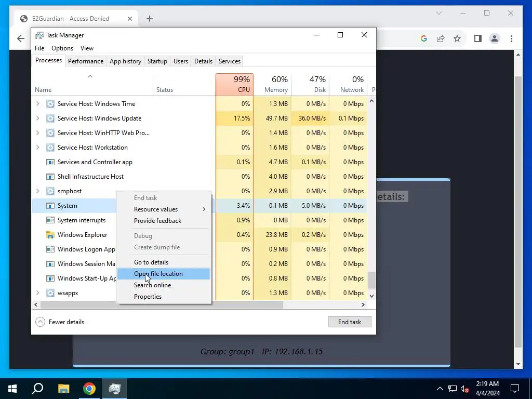
Task: Click the System interrupts icon
Action: point(50,220)
